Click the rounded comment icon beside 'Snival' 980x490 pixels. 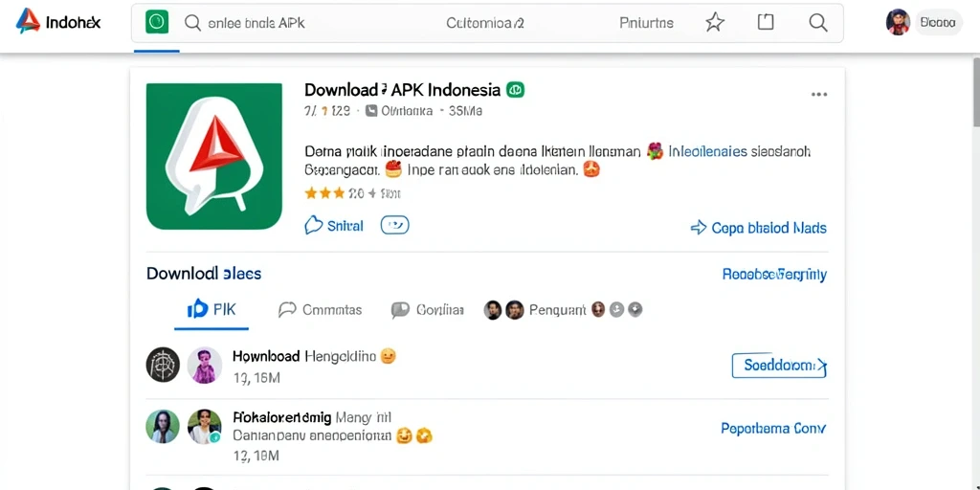[395, 225]
